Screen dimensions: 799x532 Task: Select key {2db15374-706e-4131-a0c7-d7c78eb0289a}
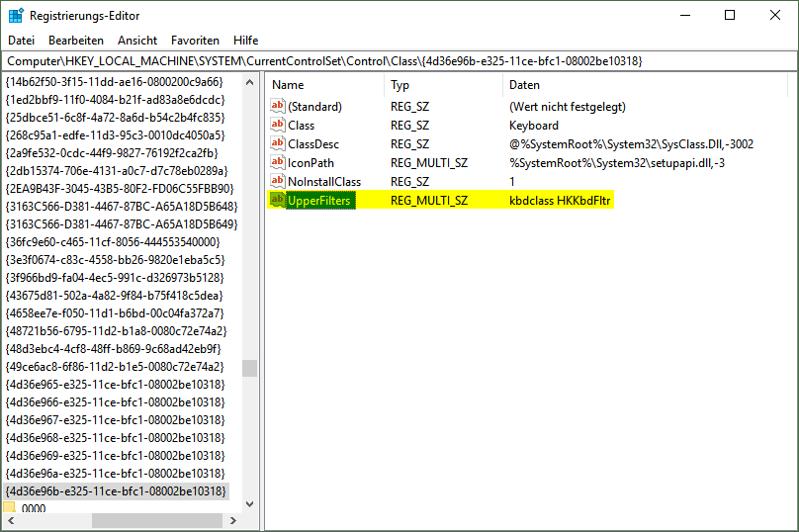[117, 171]
